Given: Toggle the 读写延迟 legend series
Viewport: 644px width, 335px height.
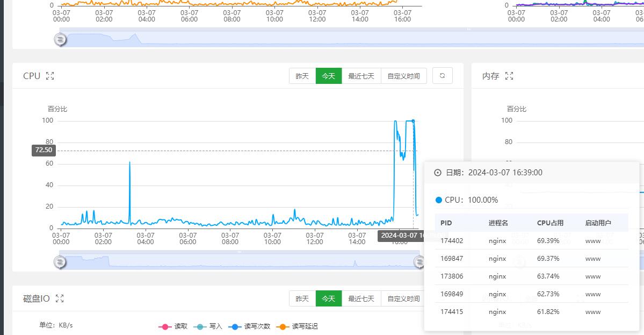Looking at the screenshot, I should tap(298, 326).
